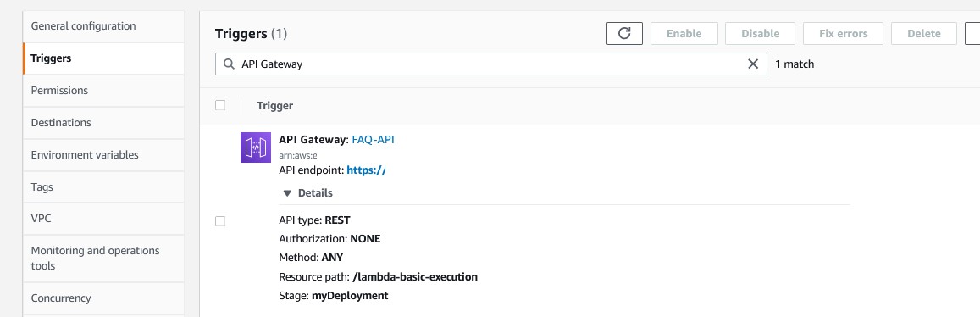Click the Enable button

(684, 34)
